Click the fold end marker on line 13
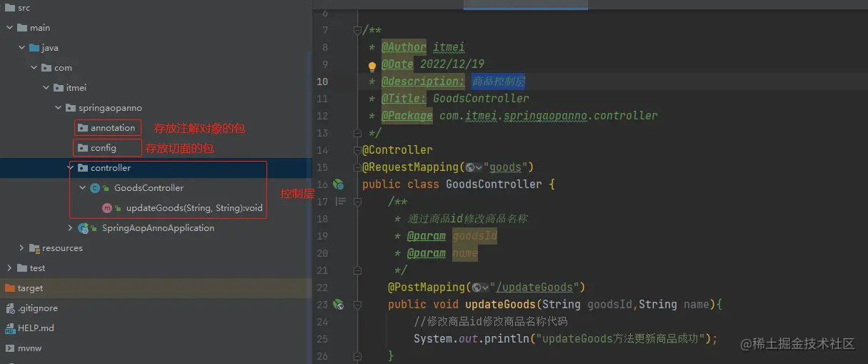The image size is (868, 364). click(357, 133)
